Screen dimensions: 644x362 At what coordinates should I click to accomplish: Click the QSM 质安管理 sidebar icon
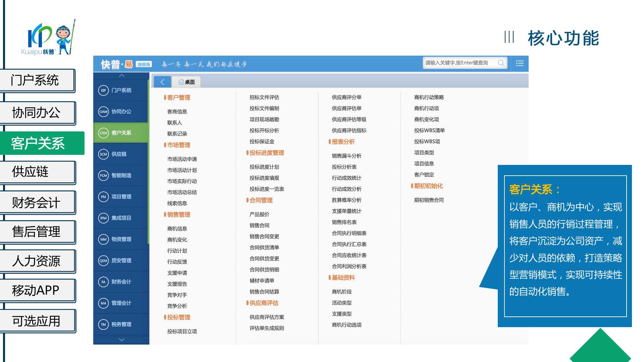coord(103,261)
